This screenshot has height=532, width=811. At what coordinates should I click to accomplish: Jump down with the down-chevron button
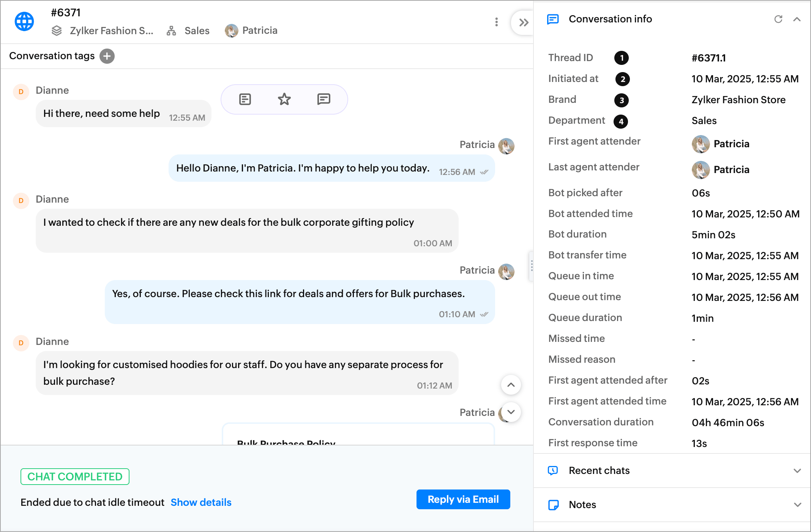click(511, 412)
